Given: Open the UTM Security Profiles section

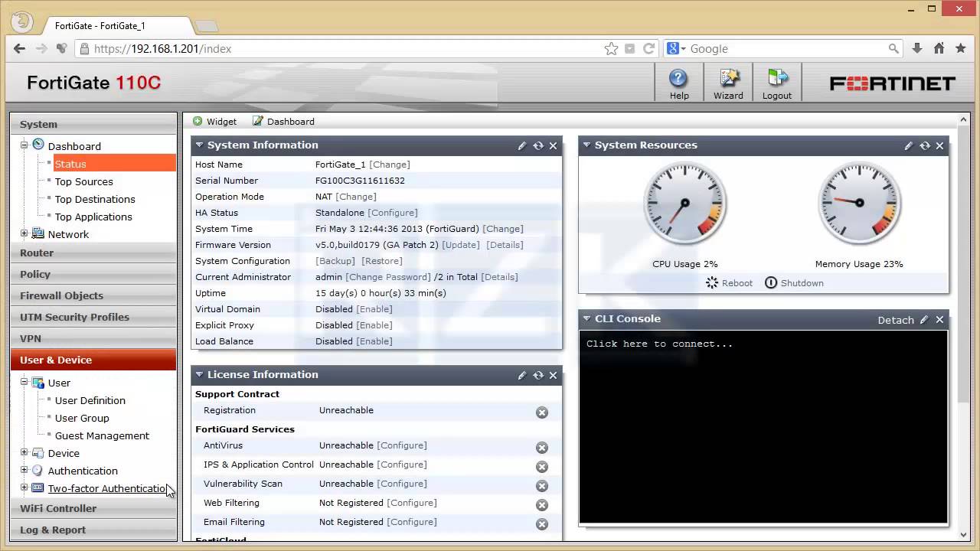Looking at the screenshot, I should pyautogui.click(x=93, y=317).
